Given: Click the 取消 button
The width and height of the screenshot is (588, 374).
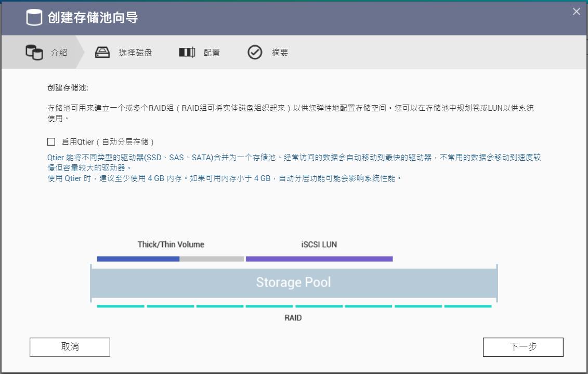Looking at the screenshot, I should pyautogui.click(x=70, y=346).
